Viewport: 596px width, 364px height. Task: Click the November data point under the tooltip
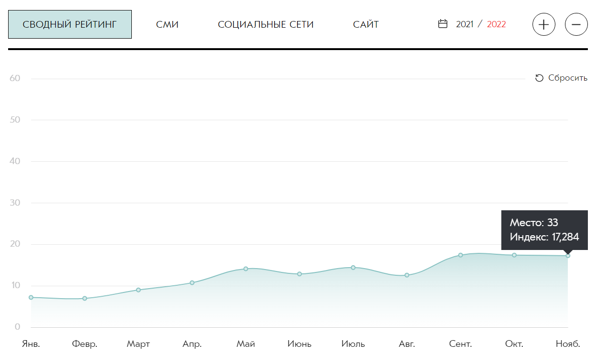coord(568,256)
